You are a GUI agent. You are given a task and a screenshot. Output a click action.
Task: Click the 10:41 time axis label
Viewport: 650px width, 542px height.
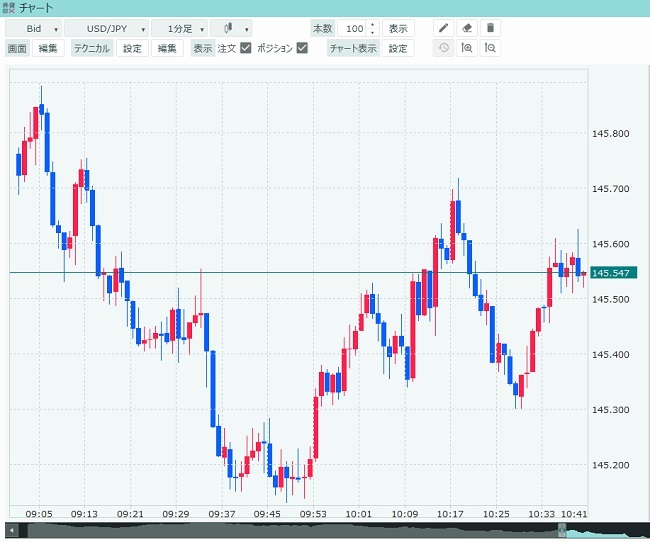pyautogui.click(x=574, y=514)
